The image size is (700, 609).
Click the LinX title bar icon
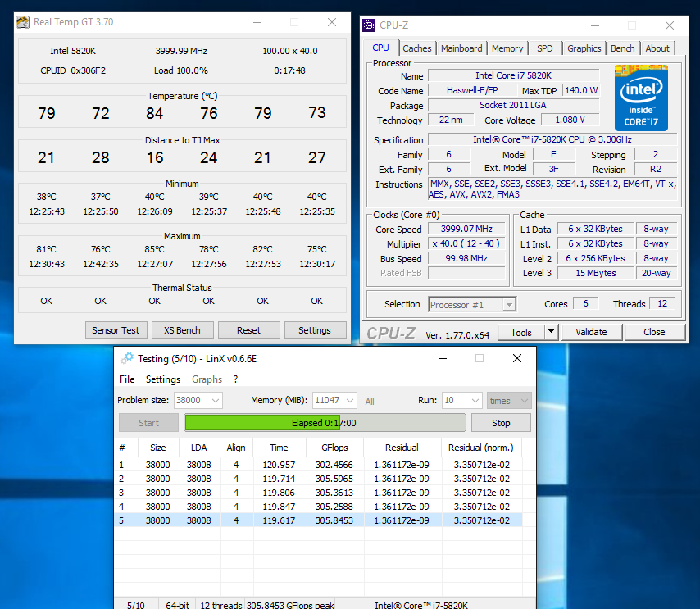[x=127, y=358]
